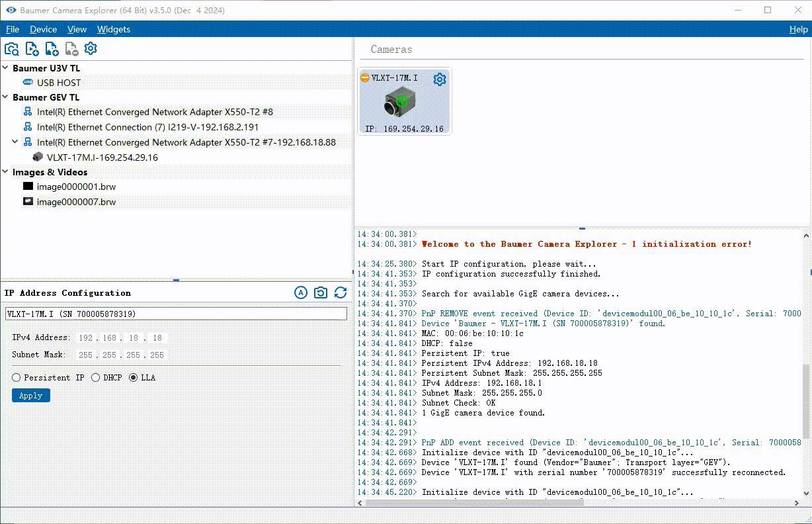
Task: Open the Help menu
Action: tap(798, 29)
